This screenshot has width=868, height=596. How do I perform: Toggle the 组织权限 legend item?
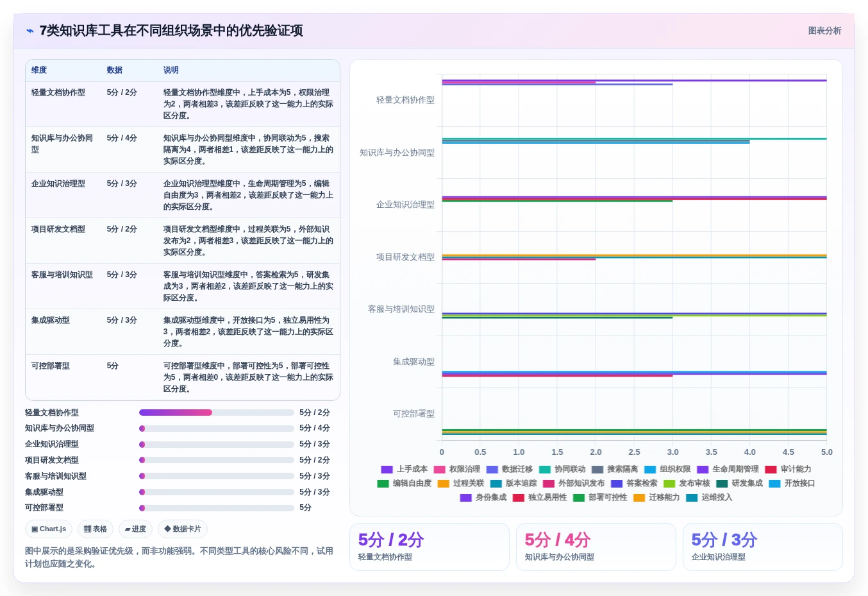click(x=667, y=470)
